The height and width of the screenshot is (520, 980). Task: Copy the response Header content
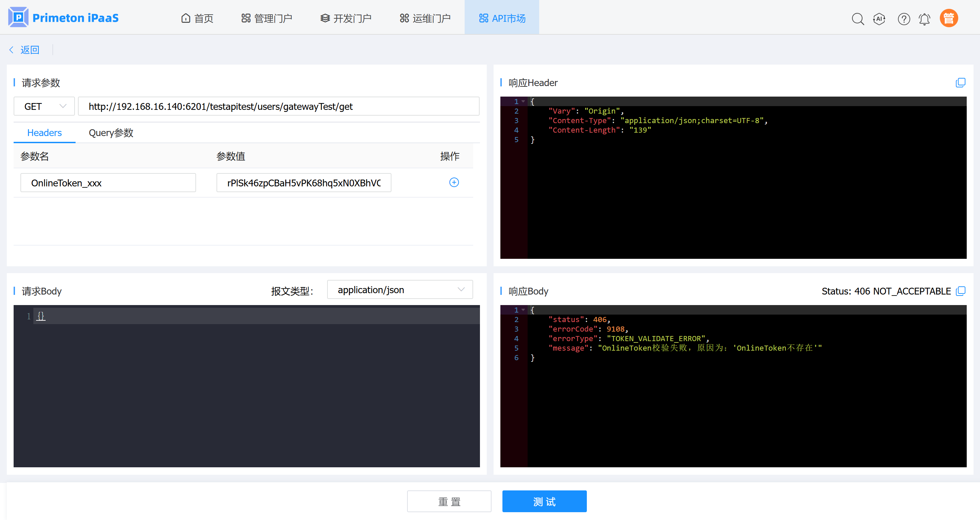click(960, 83)
